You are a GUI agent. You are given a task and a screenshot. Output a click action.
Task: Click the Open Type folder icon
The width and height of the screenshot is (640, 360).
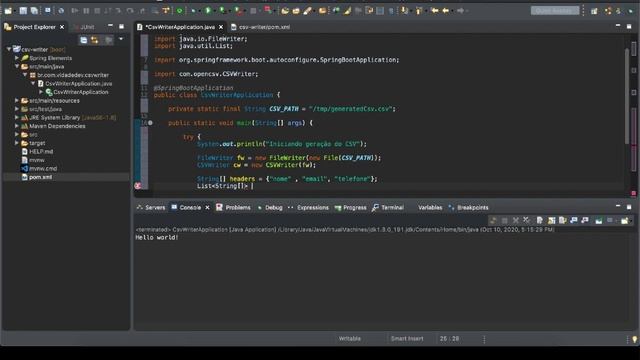(x=285, y=11)
